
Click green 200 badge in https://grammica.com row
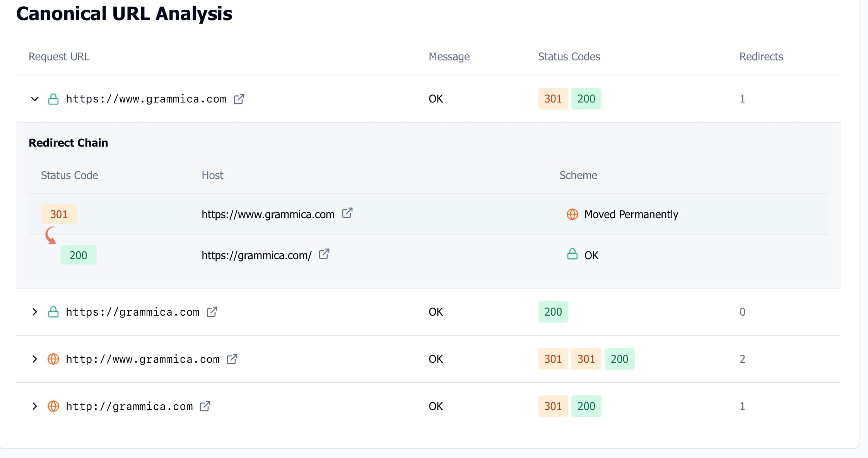[553, 312]
